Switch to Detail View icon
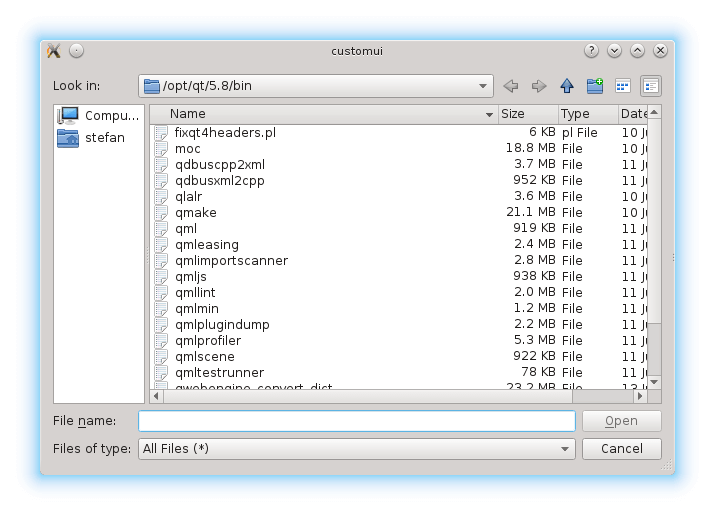This screenshot has width=715, height=515. point(650,86)
